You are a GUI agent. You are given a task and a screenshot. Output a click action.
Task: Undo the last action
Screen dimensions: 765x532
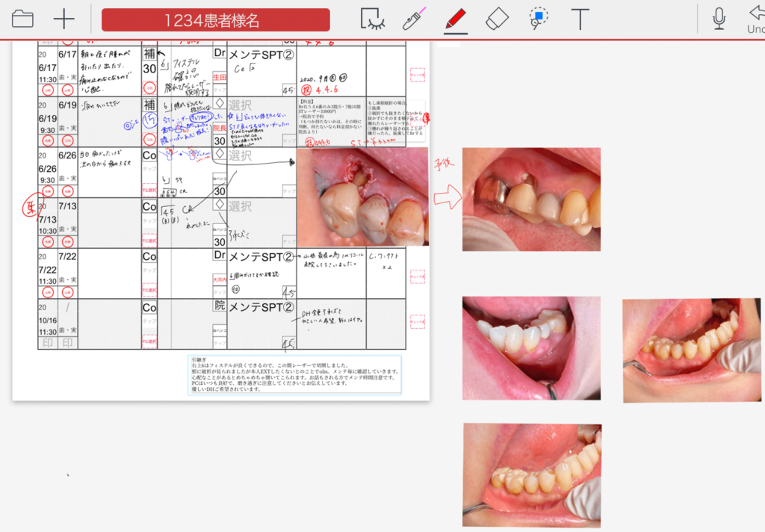(756, 19)
